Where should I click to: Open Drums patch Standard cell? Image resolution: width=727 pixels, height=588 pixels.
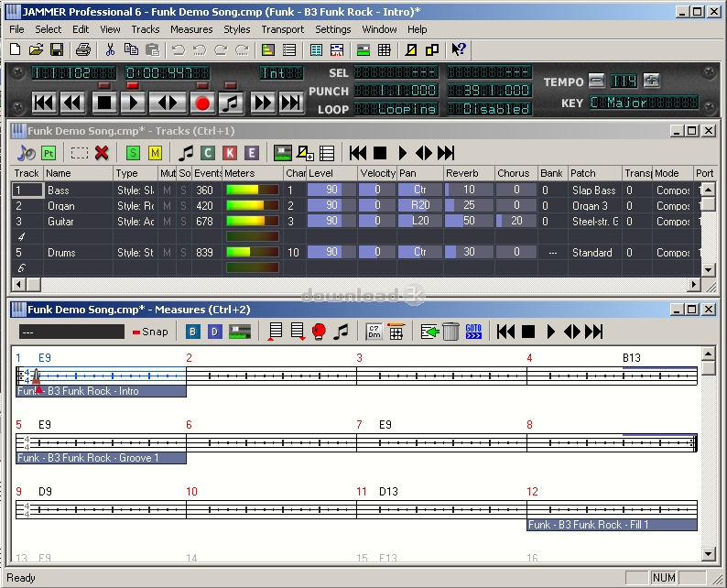(594, 253)
